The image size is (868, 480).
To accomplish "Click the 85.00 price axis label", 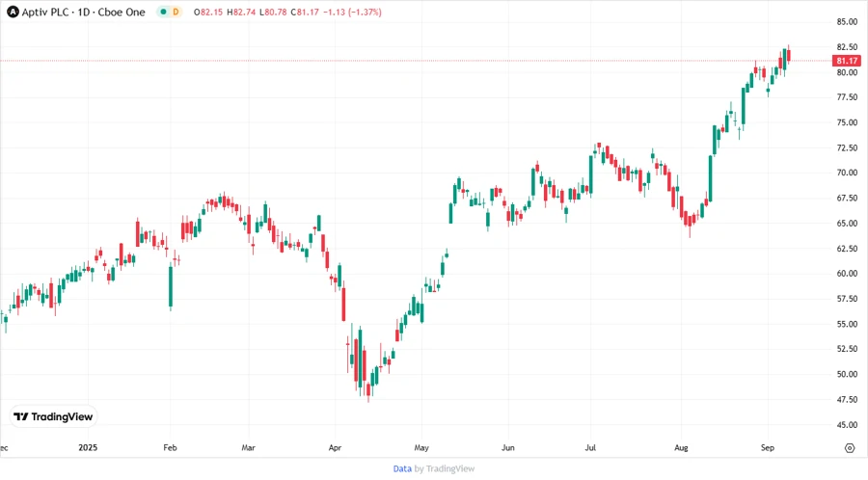I will 847,21.
